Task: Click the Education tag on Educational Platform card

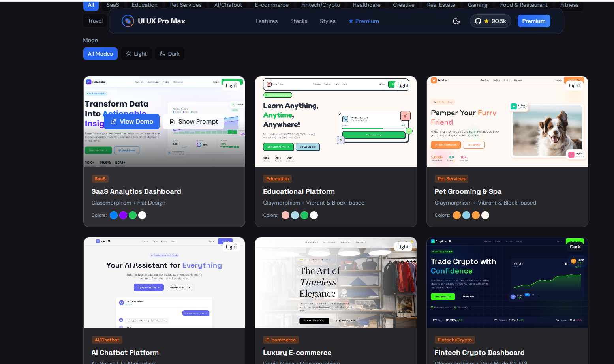Action: point(278,179)
